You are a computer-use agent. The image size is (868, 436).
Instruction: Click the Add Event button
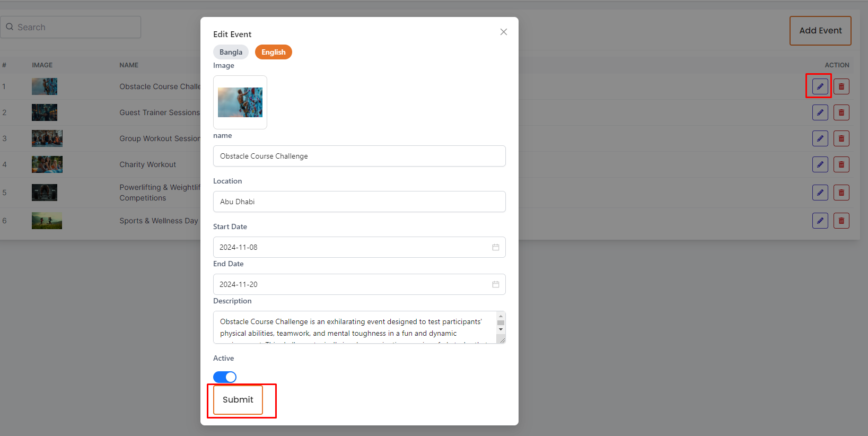pos(820,31)
